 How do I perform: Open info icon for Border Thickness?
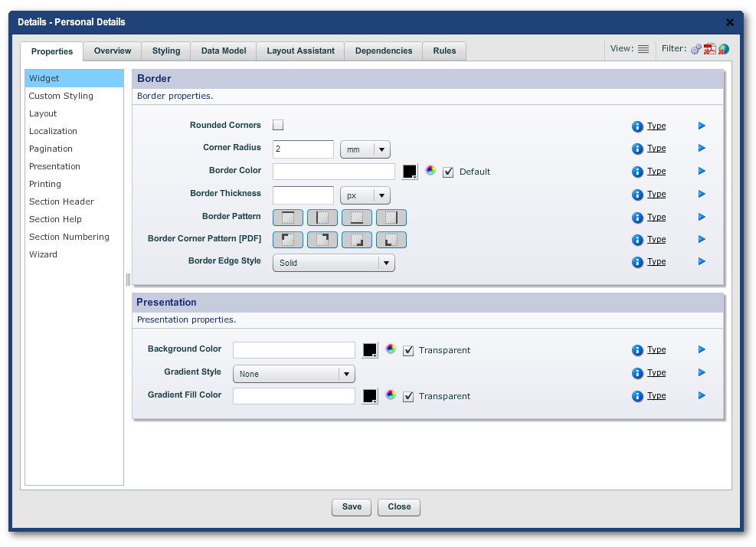637,195
